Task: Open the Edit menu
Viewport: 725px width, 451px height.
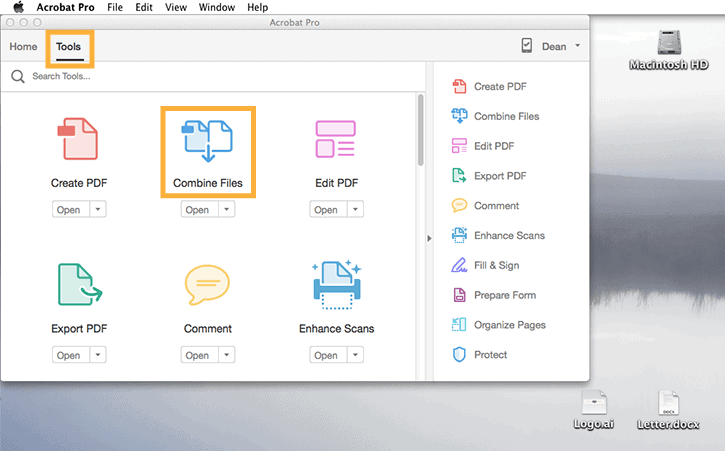Action: (144, 7)
